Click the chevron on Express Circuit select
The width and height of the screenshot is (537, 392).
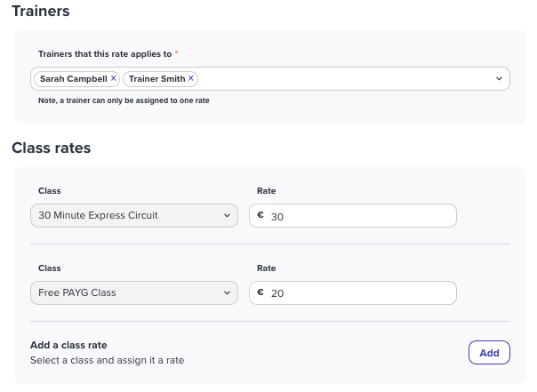coord(227,215)
